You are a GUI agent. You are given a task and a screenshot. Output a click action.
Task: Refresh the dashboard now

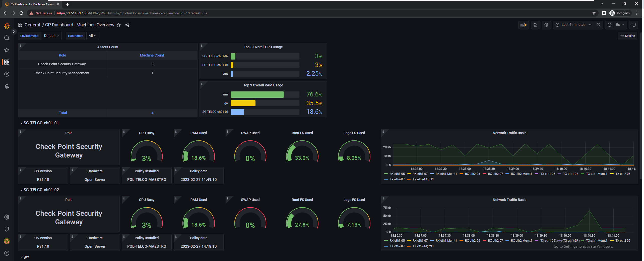[x=609, y=25]
